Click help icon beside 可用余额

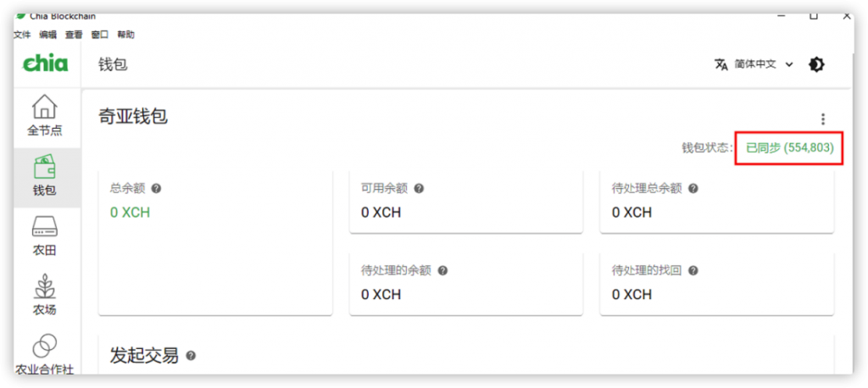tap(419, 189)
